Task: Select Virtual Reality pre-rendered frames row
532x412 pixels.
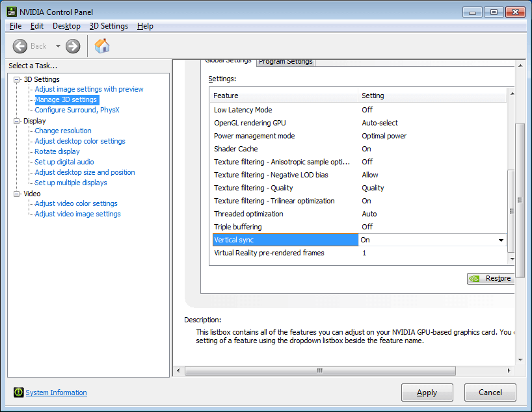Action: pos(358,253)
